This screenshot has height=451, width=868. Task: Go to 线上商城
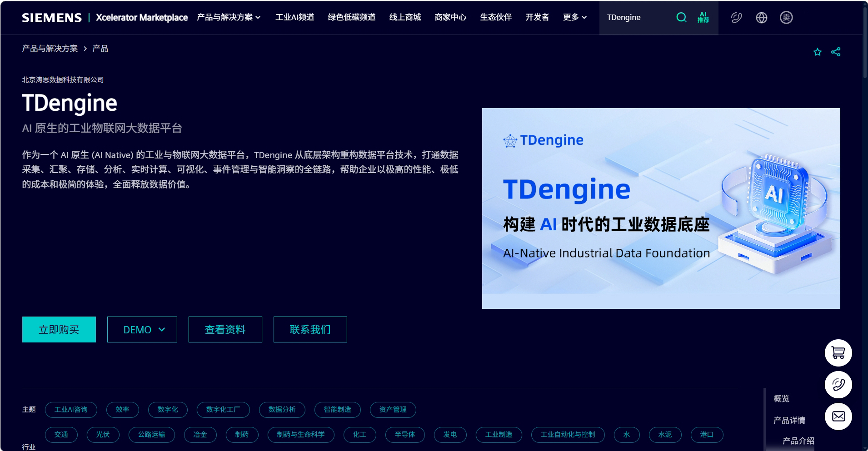click(x=405, y=17)
